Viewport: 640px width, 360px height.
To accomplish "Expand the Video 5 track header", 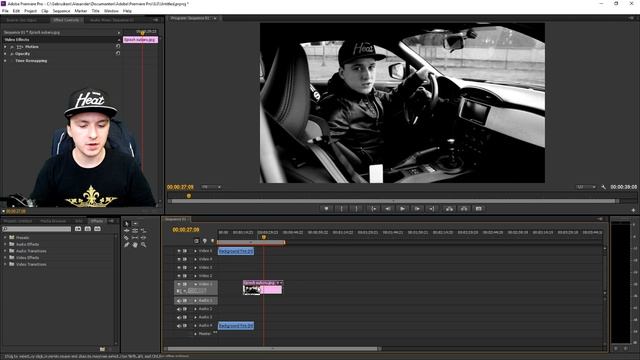I will [x=196, y=251].
